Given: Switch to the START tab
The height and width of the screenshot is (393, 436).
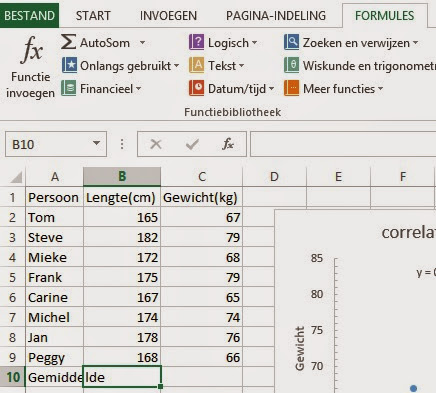Looking at the screenshot, I should (93, 16).
